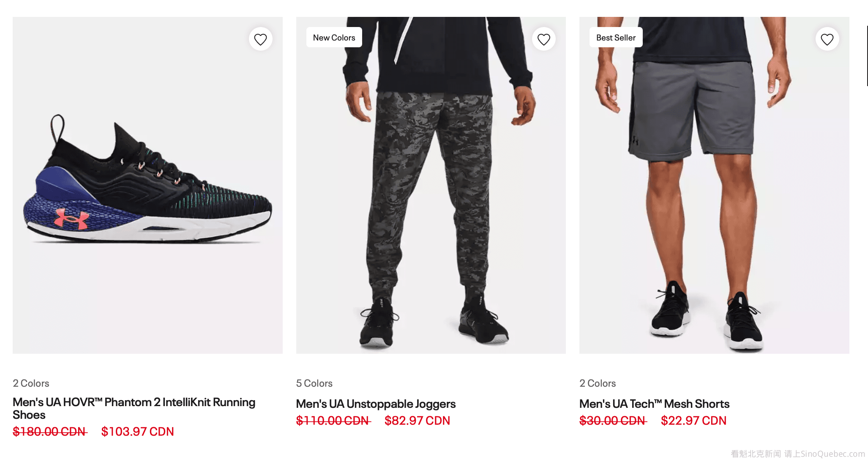Click 2 Colors label above Mesh Shorts title
The width and height of the screenshot is (868, 461).
click(x=598, y=383)
